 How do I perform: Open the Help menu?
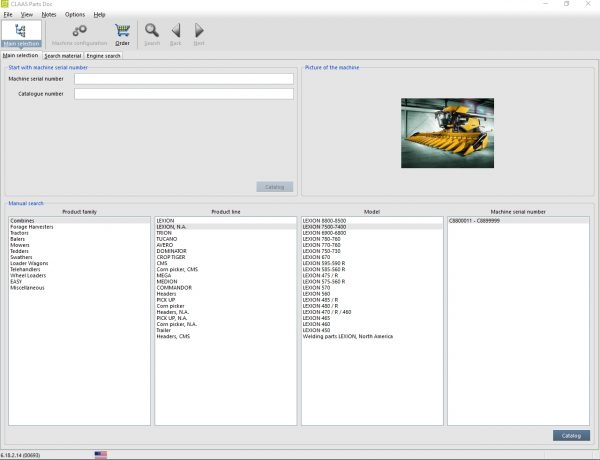coord(99,15)
